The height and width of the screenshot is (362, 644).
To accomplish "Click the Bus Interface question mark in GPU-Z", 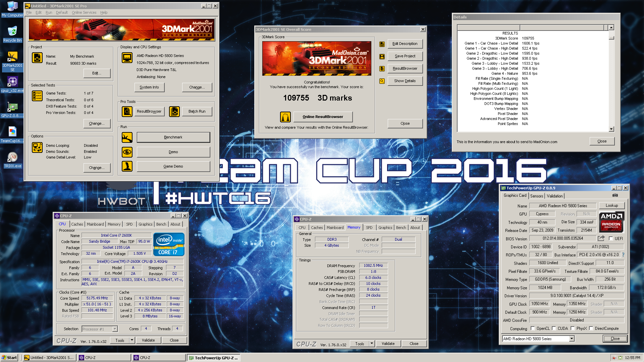I will tap(623, 255).
